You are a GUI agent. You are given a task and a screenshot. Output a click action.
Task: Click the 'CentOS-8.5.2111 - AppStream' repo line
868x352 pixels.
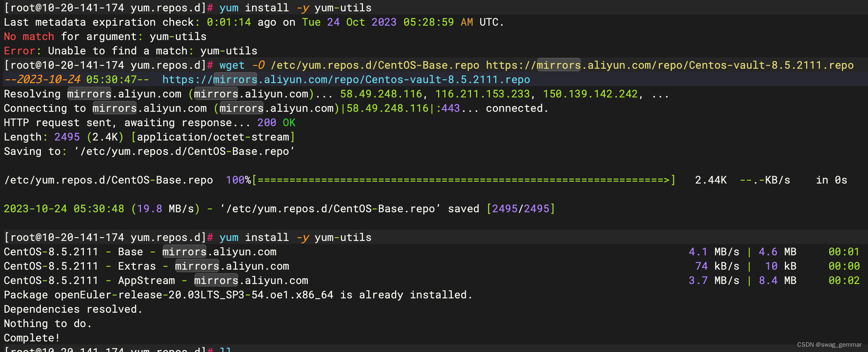[x=156, y=280]
